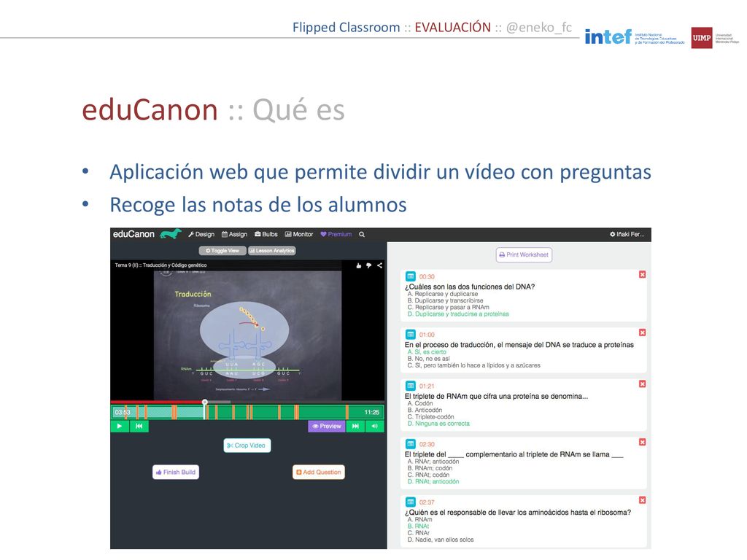
Task: Select answer 'D. Duplicarse y traducirse a proteínas'
Action: pyautogui.click(x=458, y=314)
